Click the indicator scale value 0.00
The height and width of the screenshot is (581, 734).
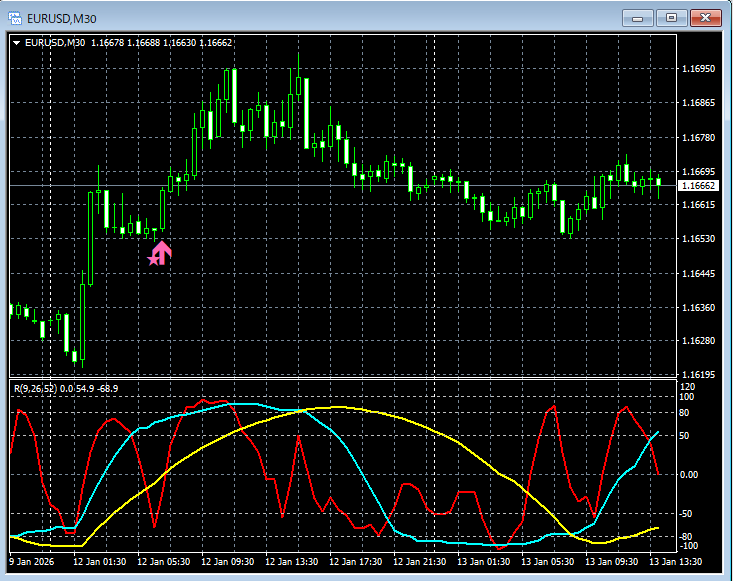(x=689, y=475)
